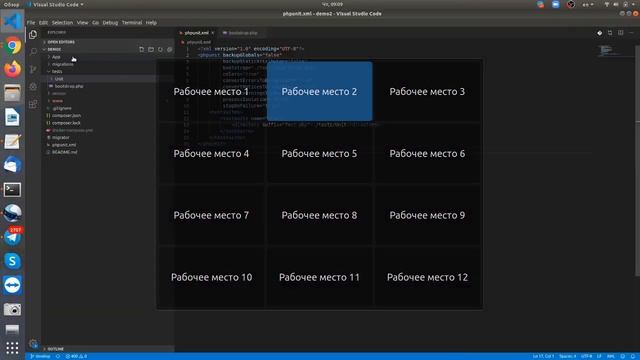Open Thunderbird mail from the dock
The width and height of the screenshot is (640, 360).
click(x=12, y=165)
